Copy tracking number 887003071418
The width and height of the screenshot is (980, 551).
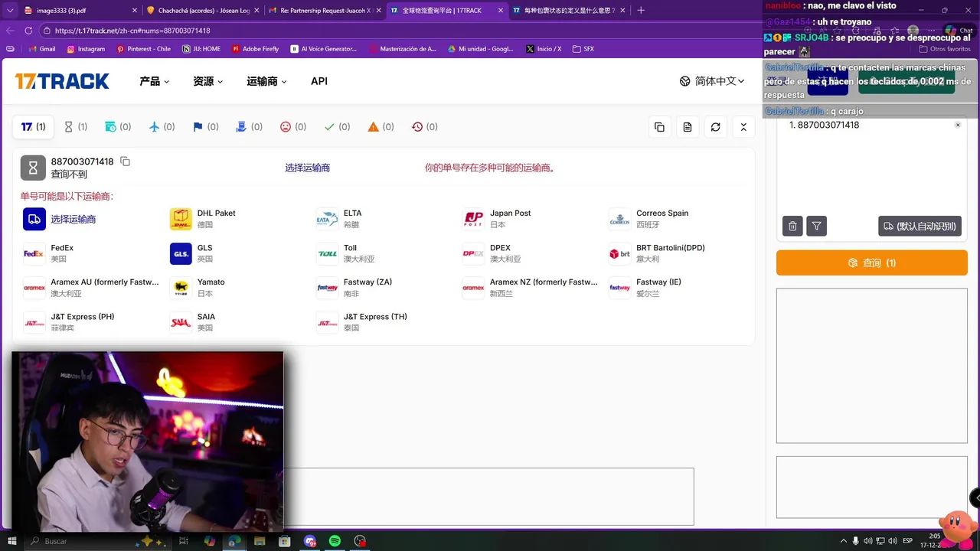(126, 161)
